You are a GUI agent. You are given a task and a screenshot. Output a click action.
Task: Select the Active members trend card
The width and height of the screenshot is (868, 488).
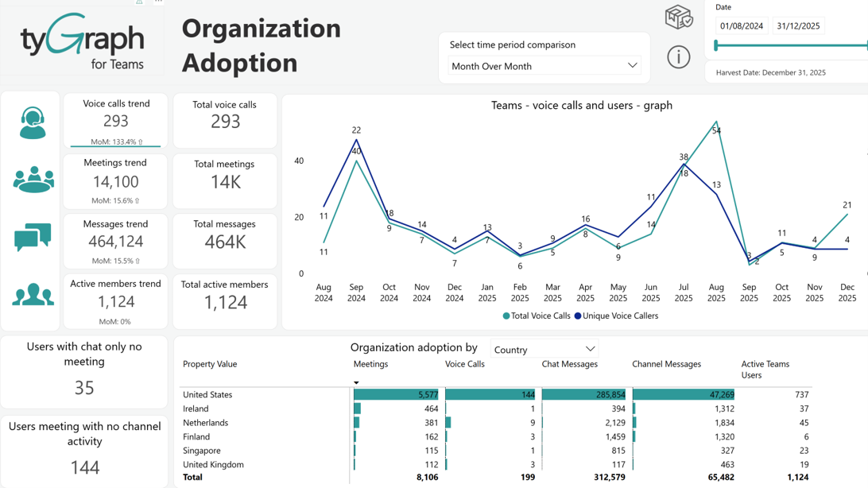[x=116, y=301]
